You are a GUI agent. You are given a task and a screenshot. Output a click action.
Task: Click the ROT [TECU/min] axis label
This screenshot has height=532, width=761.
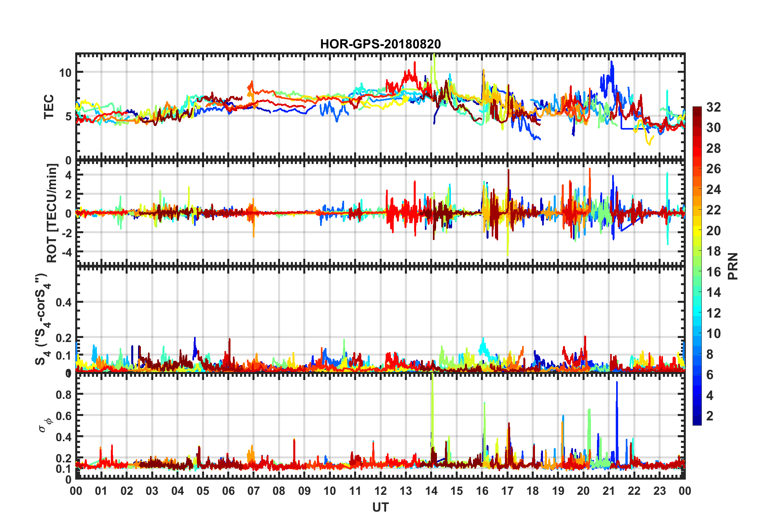(52, 213)
